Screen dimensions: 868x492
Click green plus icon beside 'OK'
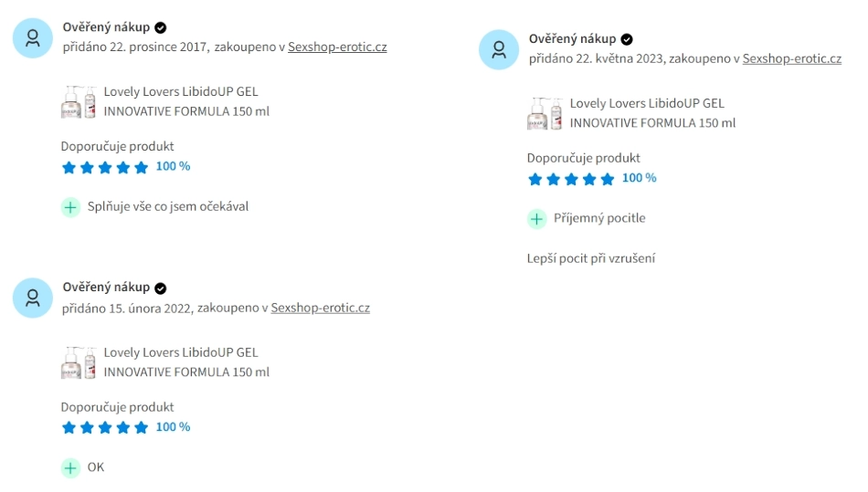point(70,468)
